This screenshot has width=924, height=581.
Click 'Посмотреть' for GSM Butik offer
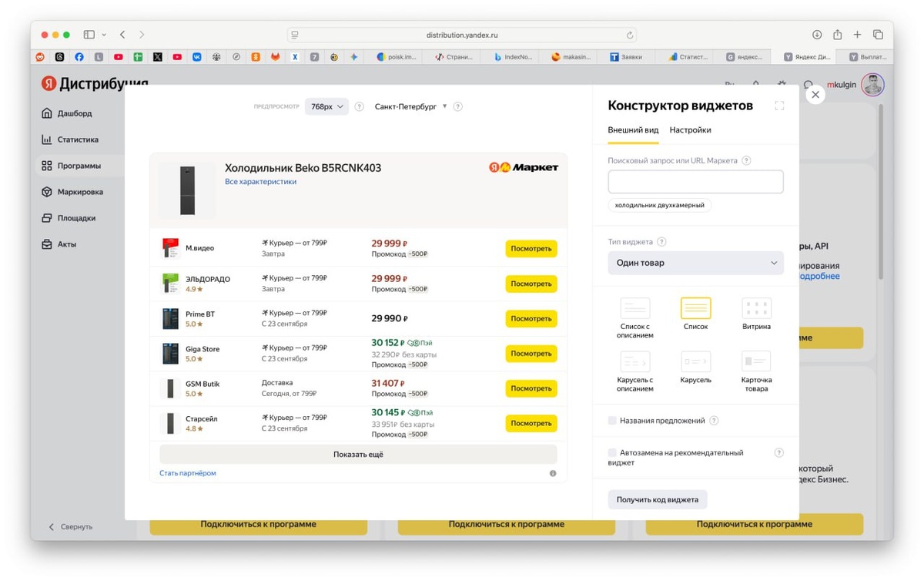tap(531, 388)
